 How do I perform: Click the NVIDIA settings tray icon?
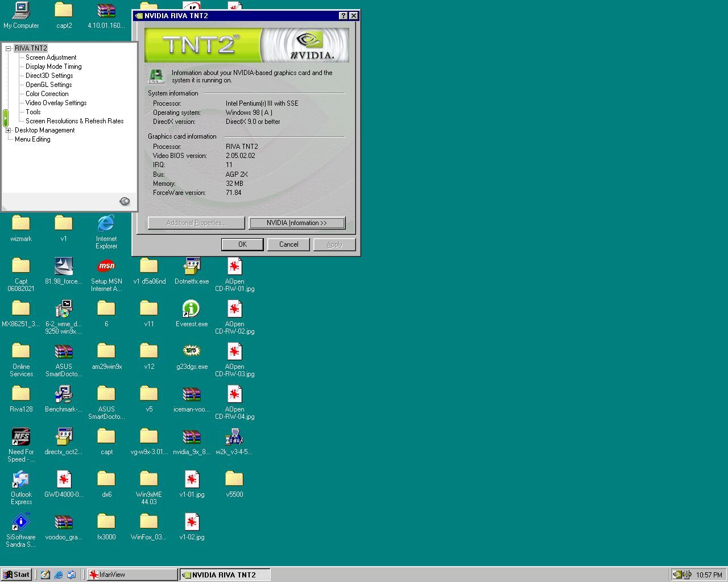(x=677, y=575)
